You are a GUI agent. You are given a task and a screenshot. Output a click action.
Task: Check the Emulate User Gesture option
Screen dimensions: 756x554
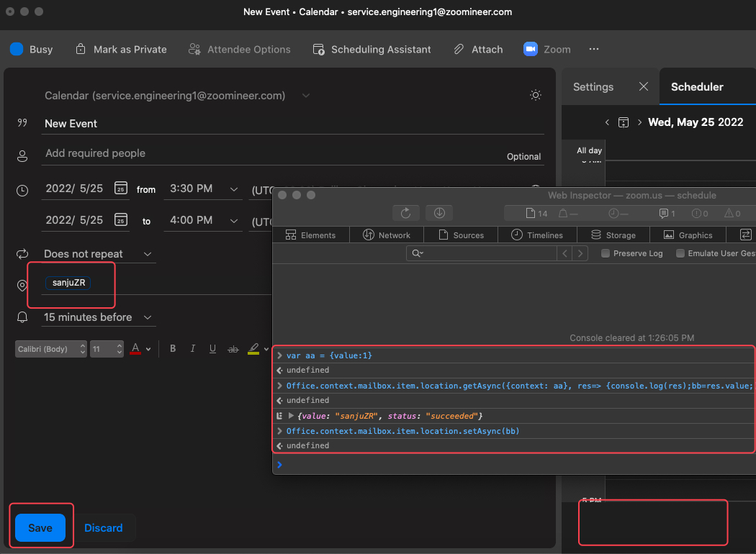680,253
